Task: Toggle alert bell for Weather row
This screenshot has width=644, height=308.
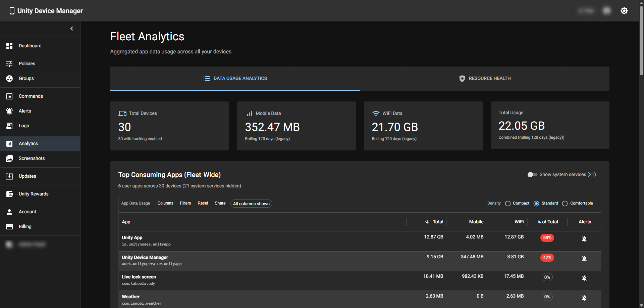Action: [584, 298]
